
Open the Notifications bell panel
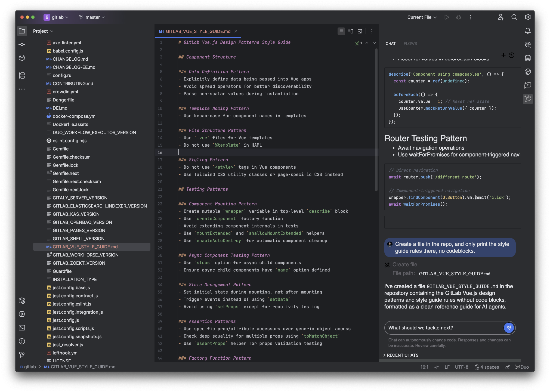coord(528,31)
